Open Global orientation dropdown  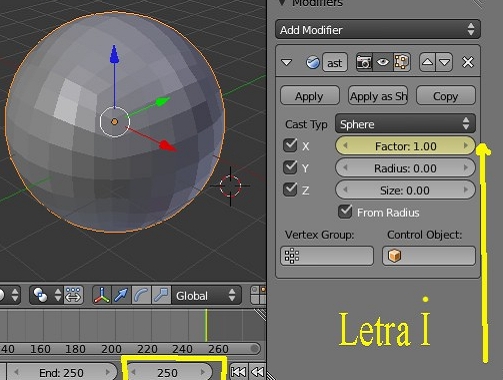pos(206,295)
